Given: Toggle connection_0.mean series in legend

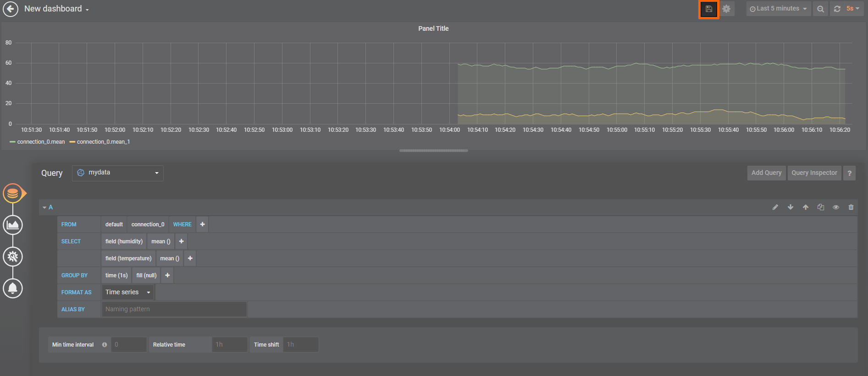Looking at the screenshot, I should (40, 142).
